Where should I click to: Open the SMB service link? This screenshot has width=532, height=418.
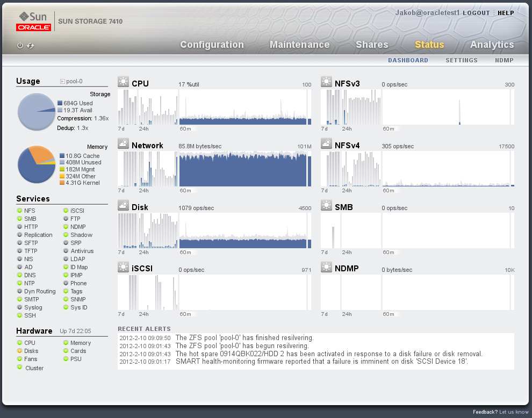[30, 219]
